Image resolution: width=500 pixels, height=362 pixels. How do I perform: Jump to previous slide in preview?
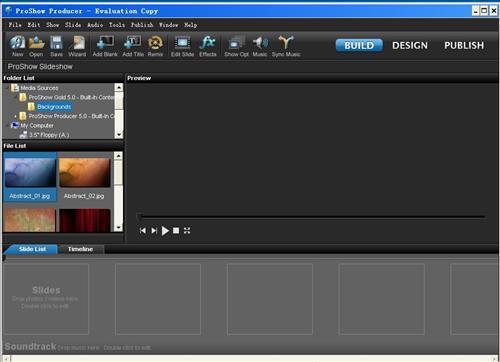tap(143, 231)
